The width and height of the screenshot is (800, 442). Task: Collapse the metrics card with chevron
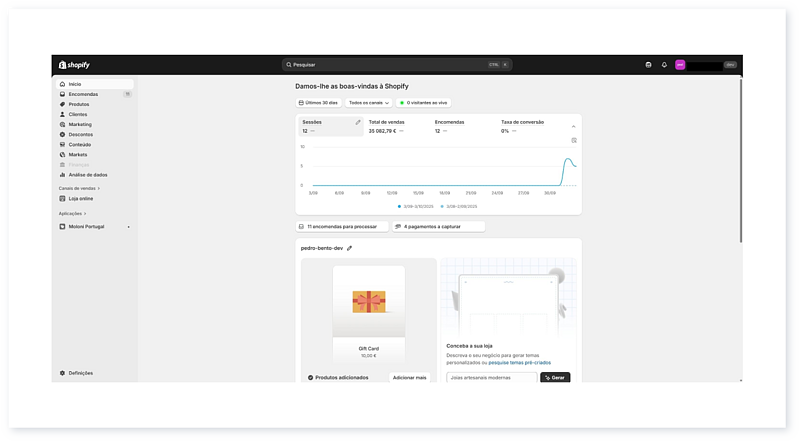[x=574, y=127]
